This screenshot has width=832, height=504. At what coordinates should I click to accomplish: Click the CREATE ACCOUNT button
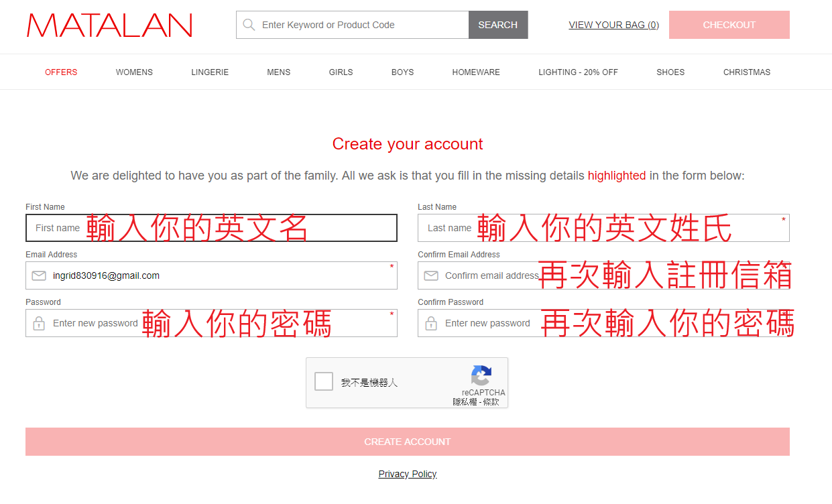click(408, 442)
